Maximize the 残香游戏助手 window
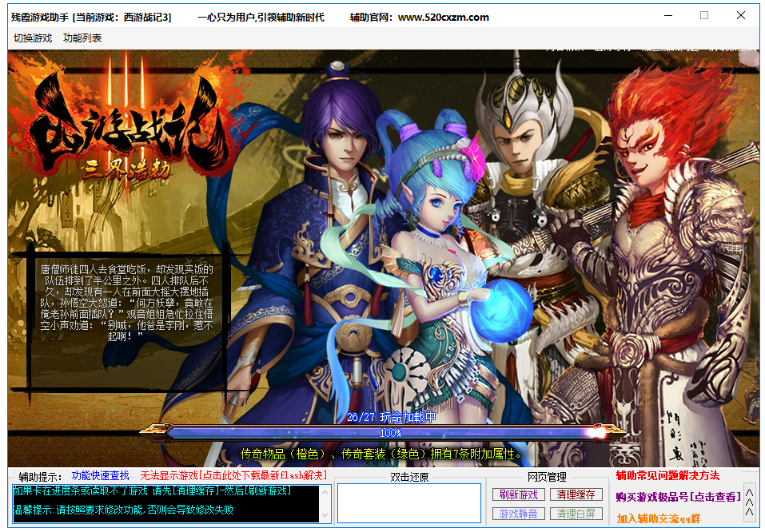Screen dimensions: 765x532 (704, 16)
